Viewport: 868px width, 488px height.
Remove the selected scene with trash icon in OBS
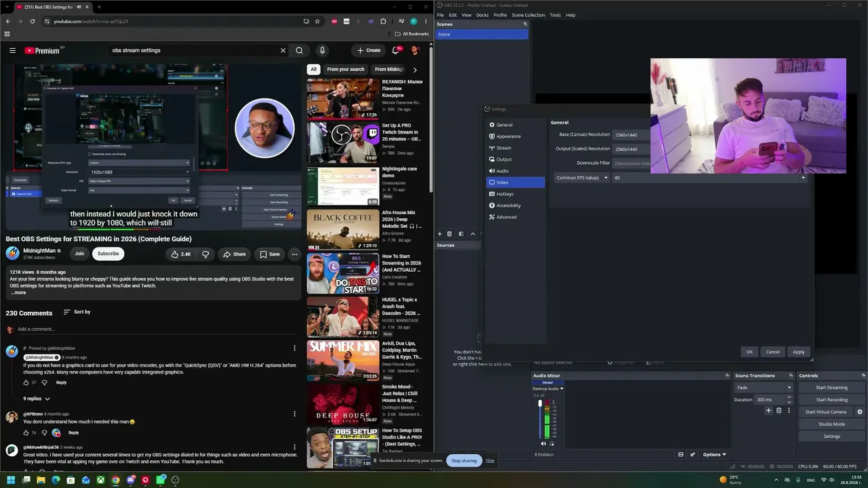449,234
